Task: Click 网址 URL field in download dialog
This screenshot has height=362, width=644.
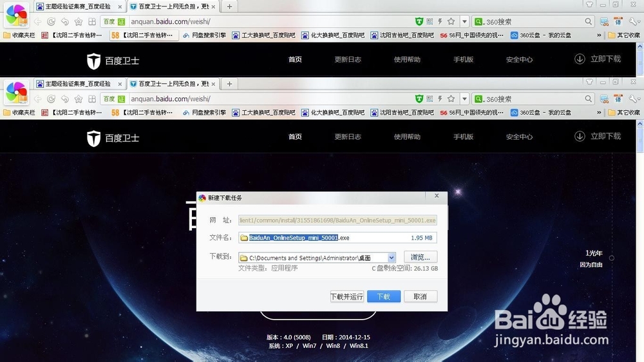Action: coord(337,220)
